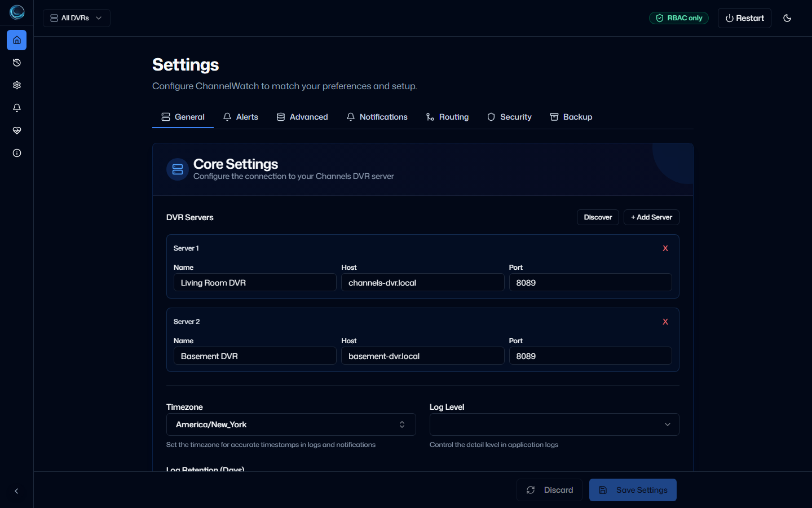This screenshot has height=508, width=812.
Task: Open the All DVRs dropdown
Action: click(x=77, y=18)
